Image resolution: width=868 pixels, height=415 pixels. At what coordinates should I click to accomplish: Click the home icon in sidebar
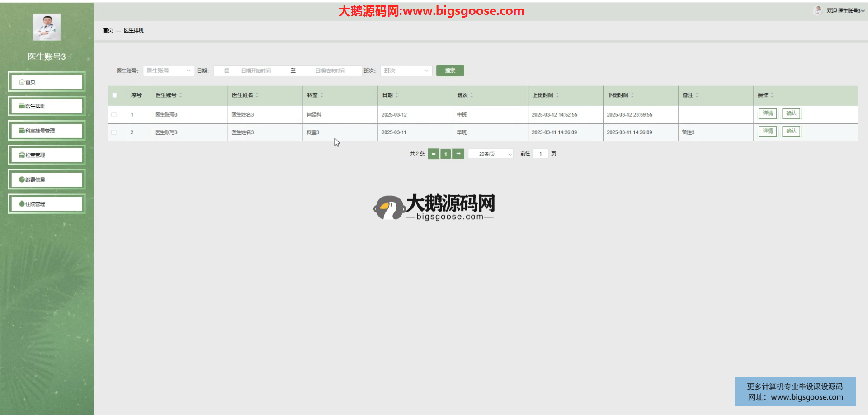(22, 82)
